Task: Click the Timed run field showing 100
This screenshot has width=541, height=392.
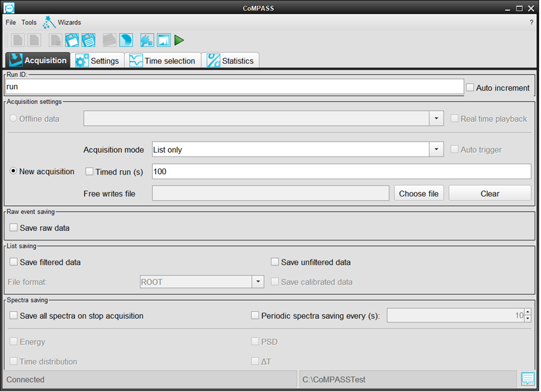Action: pos(342,172)
